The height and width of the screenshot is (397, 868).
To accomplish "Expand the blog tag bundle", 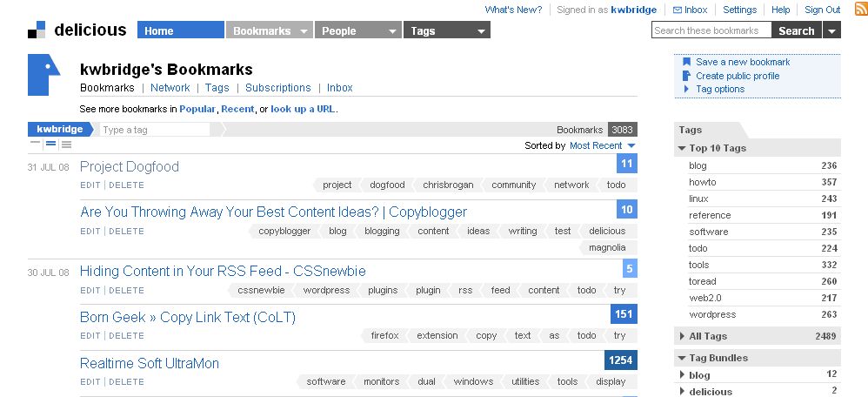I will (x=682, y=375).
